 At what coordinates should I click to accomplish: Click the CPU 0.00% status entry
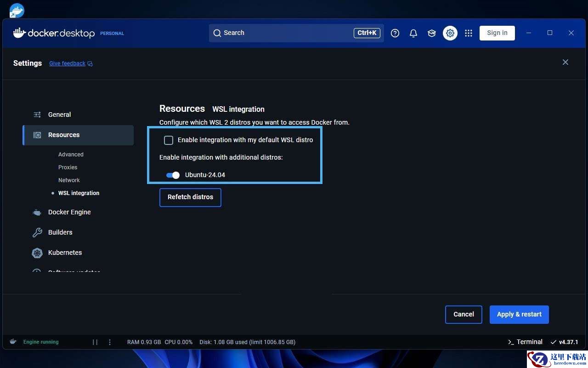pos(179,342)
